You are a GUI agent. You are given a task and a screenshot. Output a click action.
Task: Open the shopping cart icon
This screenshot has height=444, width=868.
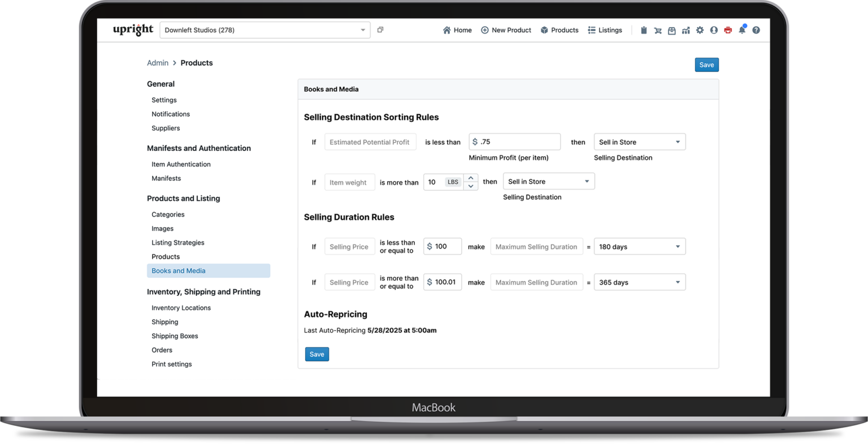[x=658, y=31]
